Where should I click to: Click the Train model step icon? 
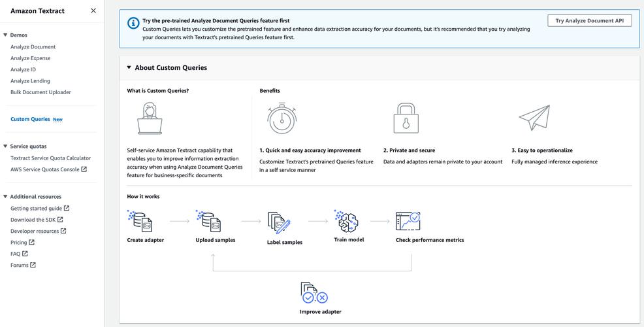coord(346,221)
